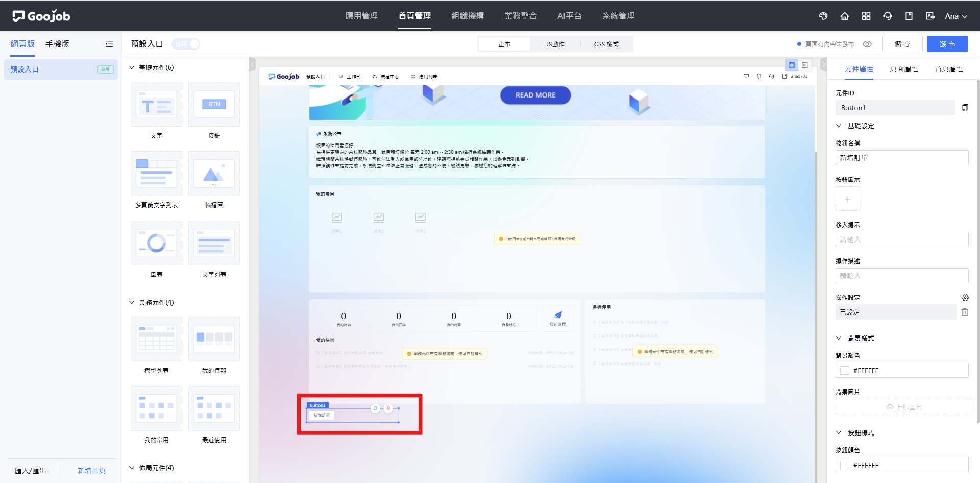Open the theme palette icon in top bar
The image size is (980, 483).
[823, 16]
